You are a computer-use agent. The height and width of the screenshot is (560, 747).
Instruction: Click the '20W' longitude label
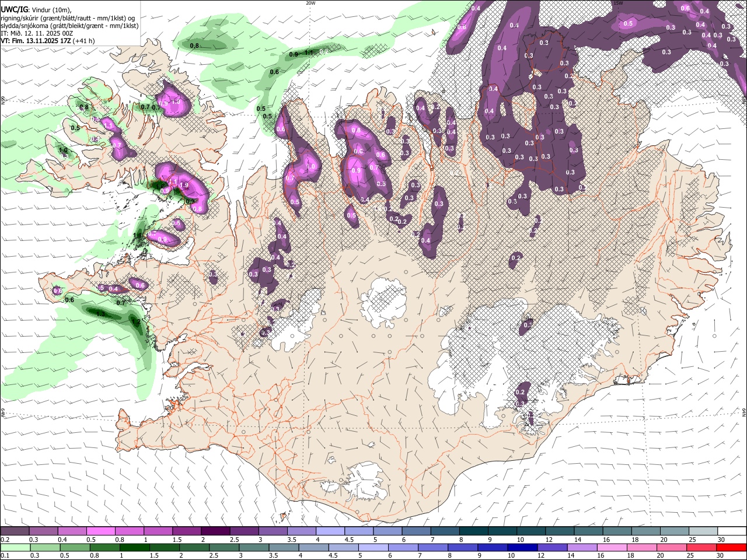point(310,3)
